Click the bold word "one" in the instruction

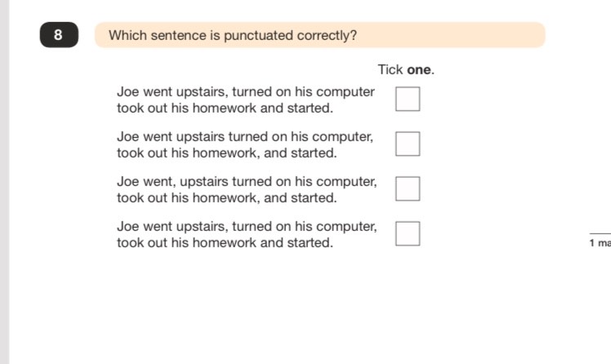pyautogui.click(x=419, y=69)
